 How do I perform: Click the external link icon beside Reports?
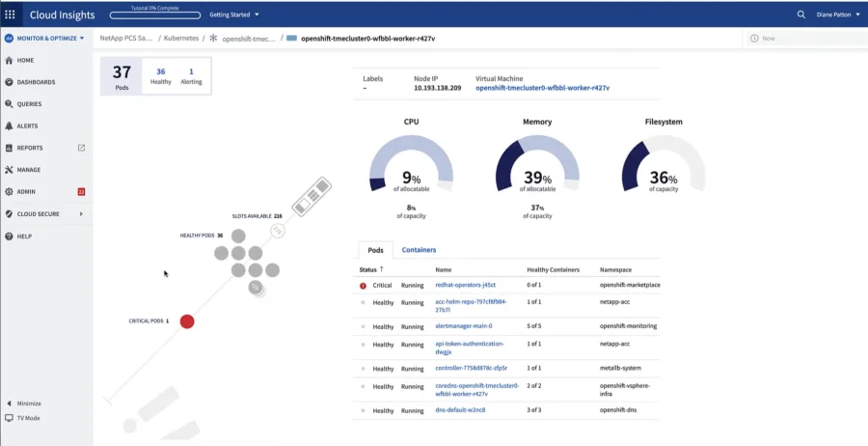pyautogui.click(x=81, y=148)
